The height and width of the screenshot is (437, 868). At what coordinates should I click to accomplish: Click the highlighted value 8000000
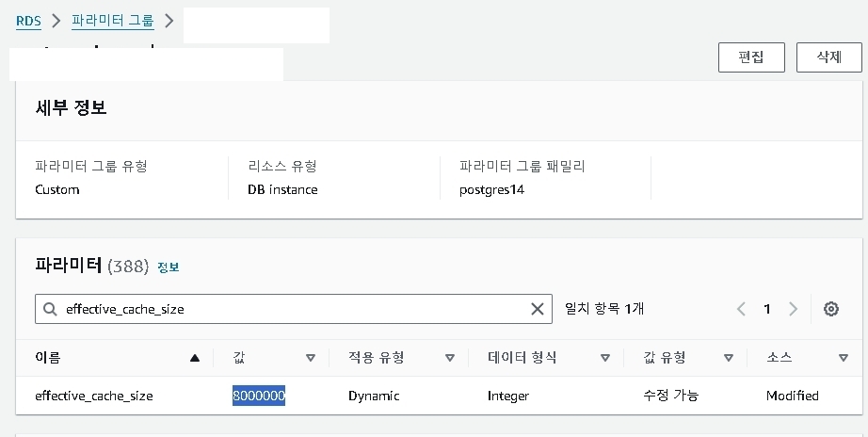pyautogui.click(x=259, y=396)
